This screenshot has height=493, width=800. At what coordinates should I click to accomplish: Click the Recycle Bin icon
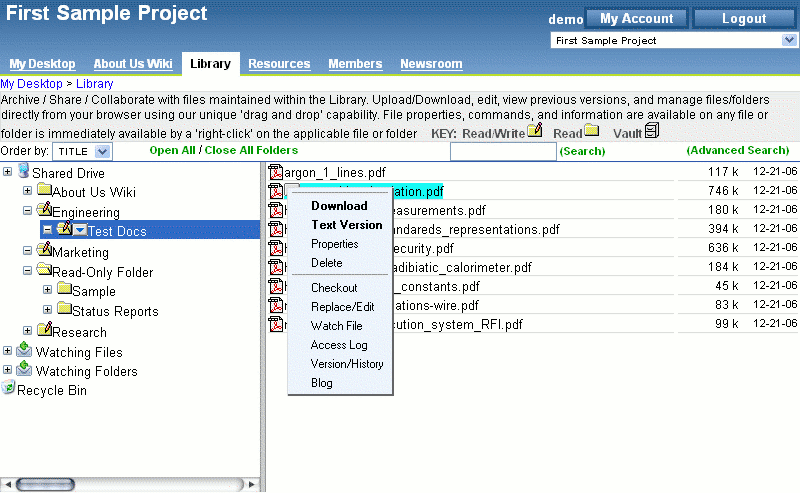click(x=8, y=387)
